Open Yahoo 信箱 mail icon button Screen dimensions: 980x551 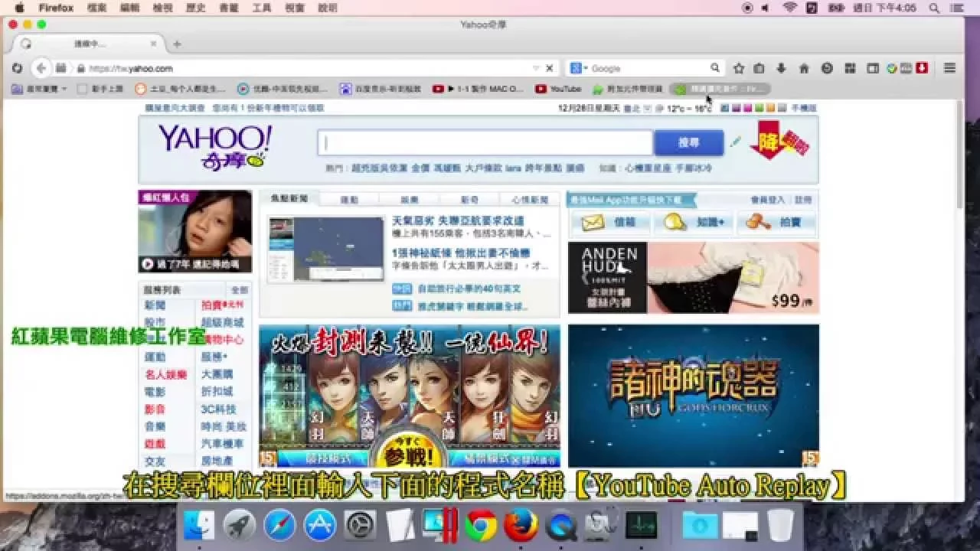pyautogui.click(x=610, y=223)
